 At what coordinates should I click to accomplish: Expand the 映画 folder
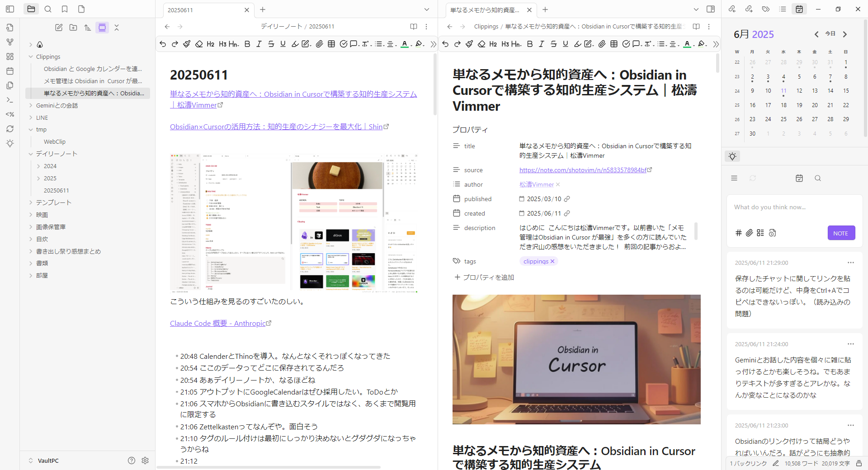(31, 215)
